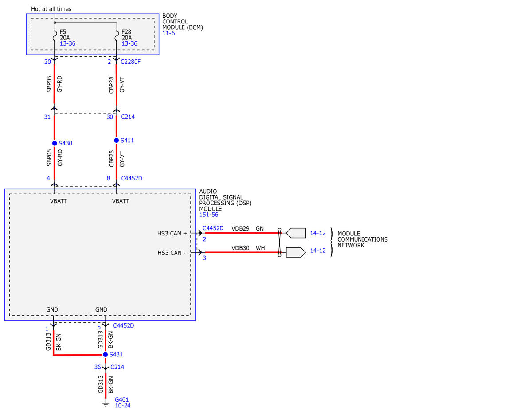Viewport: 532px width, 411px height.
Task: Click the red VDB29 GN wire
Action: 242,232
